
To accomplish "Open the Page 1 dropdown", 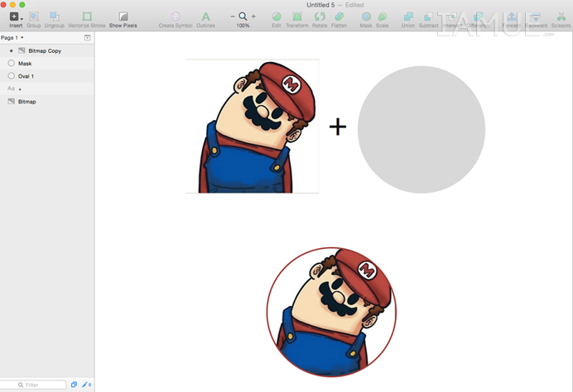I will 12,37.
